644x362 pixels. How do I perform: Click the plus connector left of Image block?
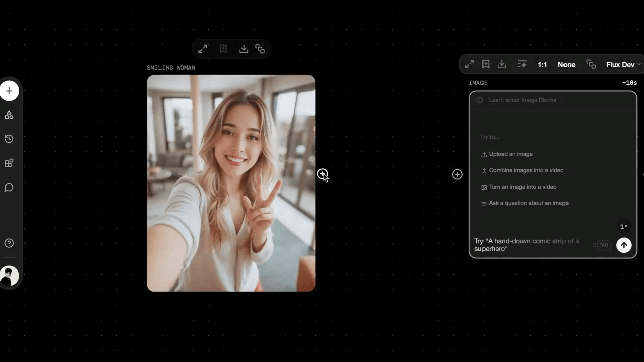(457, 174)
